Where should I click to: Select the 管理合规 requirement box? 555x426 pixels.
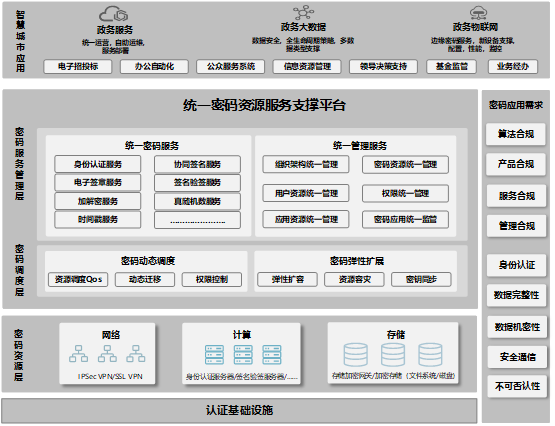(516, 226)
